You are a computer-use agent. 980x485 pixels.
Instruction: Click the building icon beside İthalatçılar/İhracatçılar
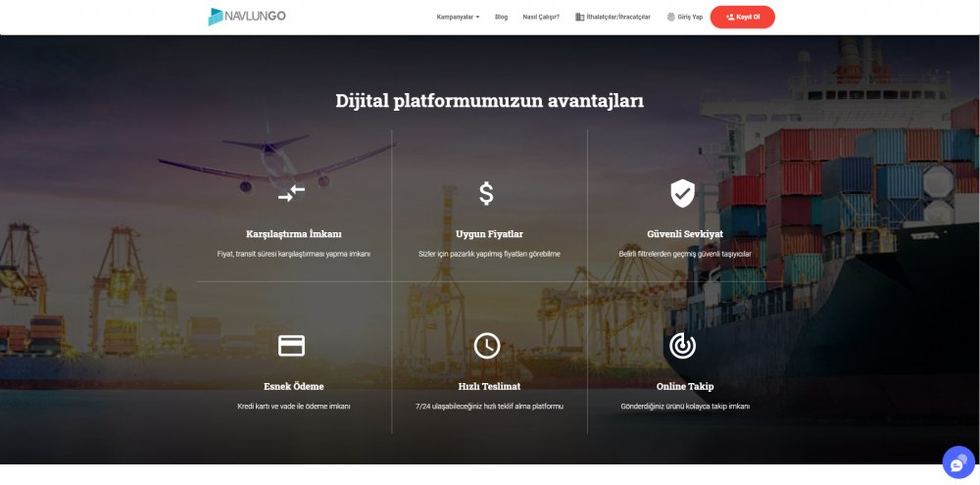[x=579, y=17]
